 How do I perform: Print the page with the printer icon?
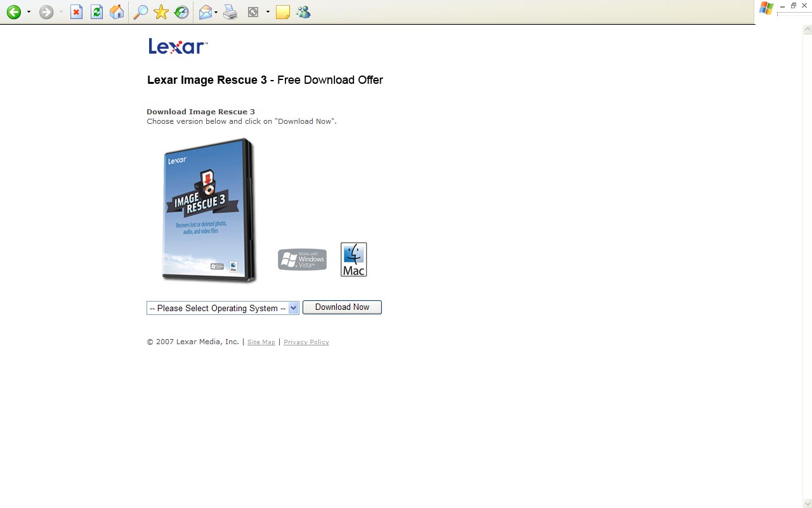[x=230, y=12]
